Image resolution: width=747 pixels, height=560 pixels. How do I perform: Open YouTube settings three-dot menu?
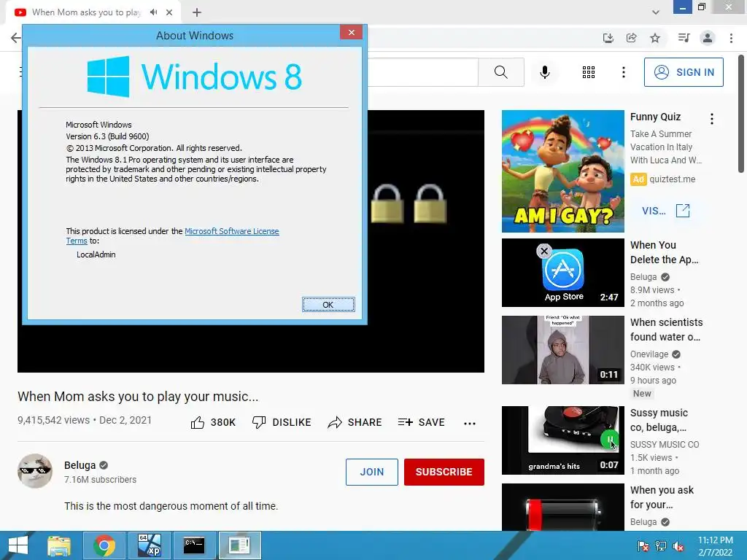[x=623, y=72]
